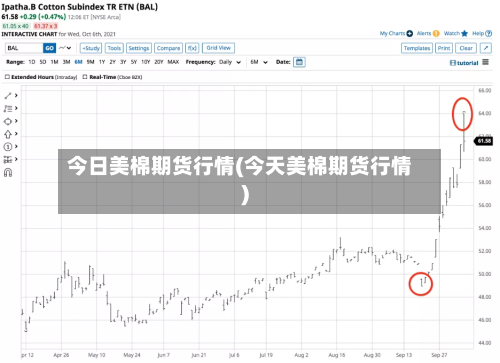This screenshot has height=363, width=500.
Task: Click the Help question mark icon
Action: point(489,33)
